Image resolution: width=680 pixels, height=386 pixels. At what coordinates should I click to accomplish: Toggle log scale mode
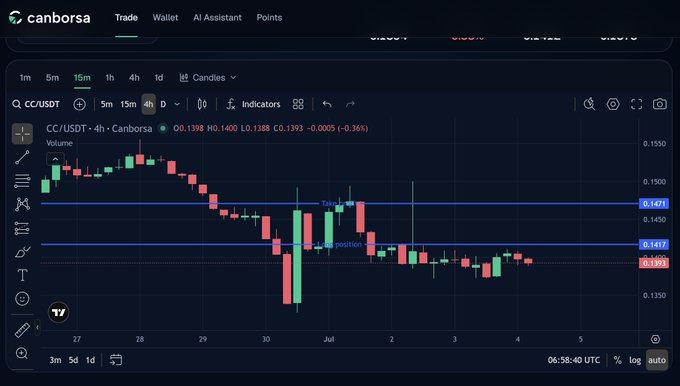coord(635,360)
